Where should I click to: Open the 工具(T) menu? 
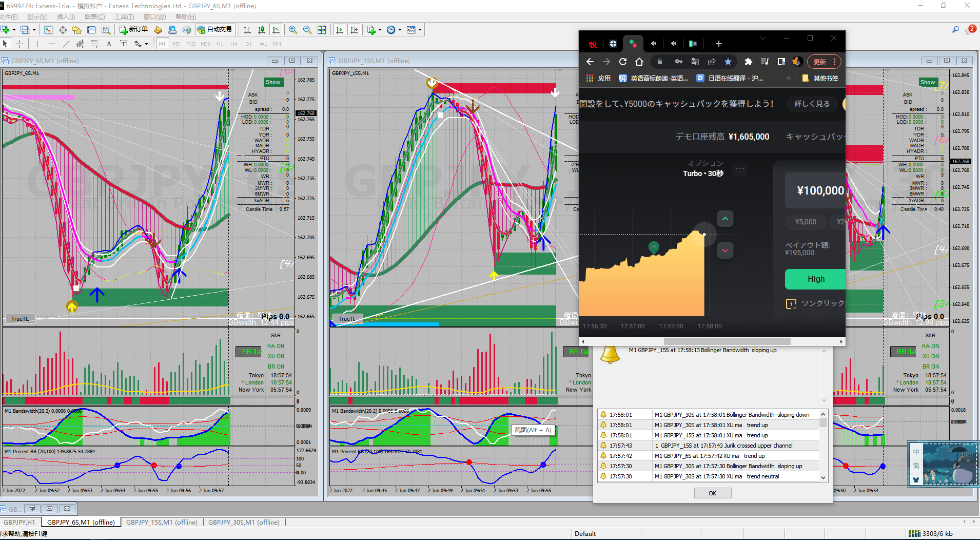[x=124, y=17]
